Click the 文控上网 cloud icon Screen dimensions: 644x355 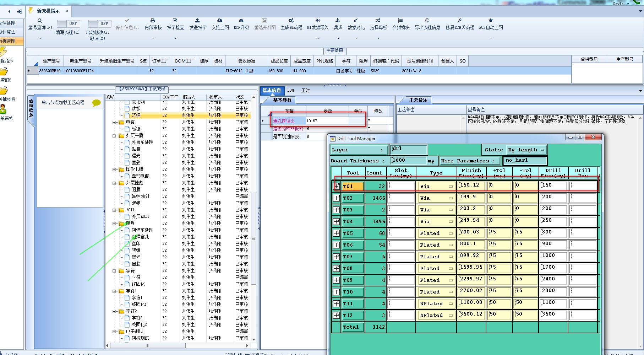[220, 21]
